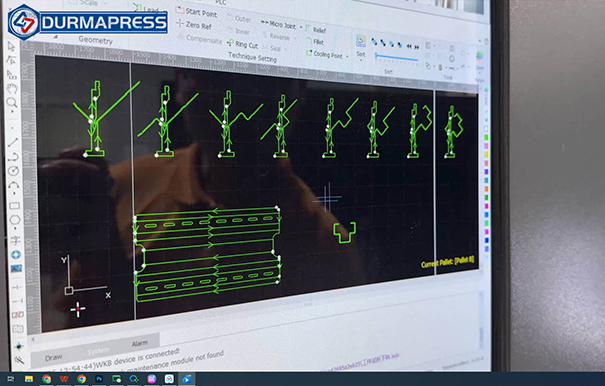Switch to the Draw tab
Screen dimensions: 605x386
click(x=53, y=358)
